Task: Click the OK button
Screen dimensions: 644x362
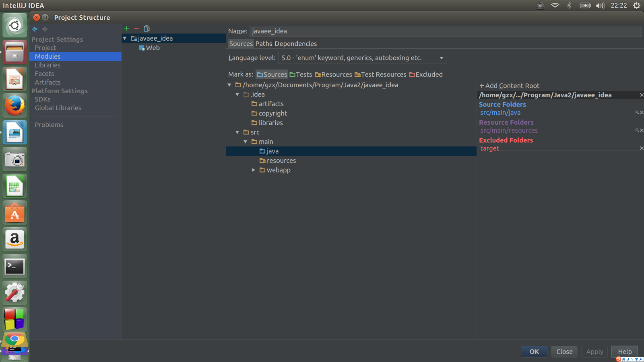Action: tap(534, 352)
